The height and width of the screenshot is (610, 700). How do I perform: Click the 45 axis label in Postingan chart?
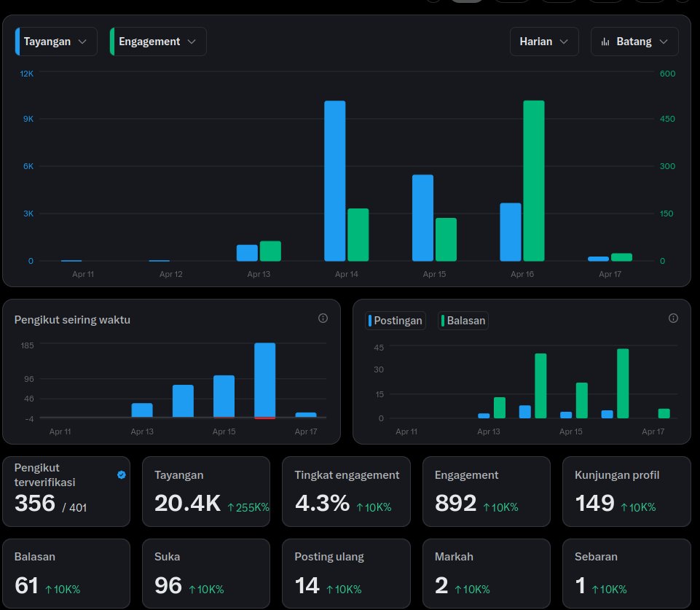pos(379,348)
